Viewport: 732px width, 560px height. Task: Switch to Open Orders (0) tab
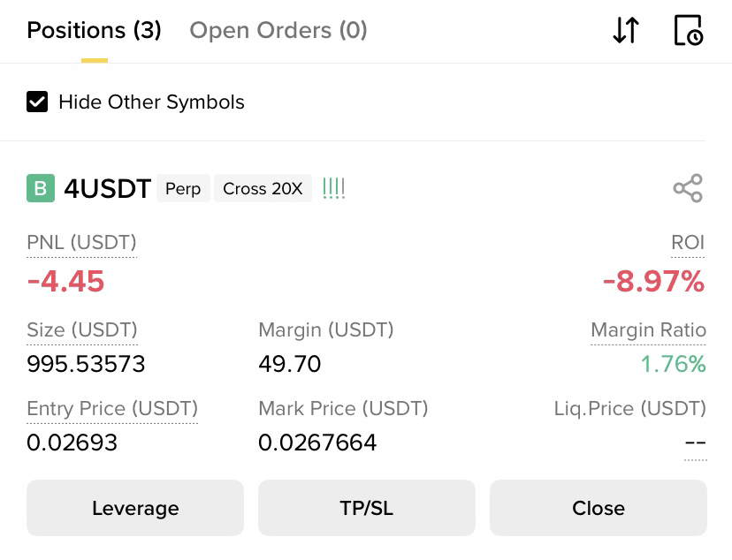pos(278,30)
